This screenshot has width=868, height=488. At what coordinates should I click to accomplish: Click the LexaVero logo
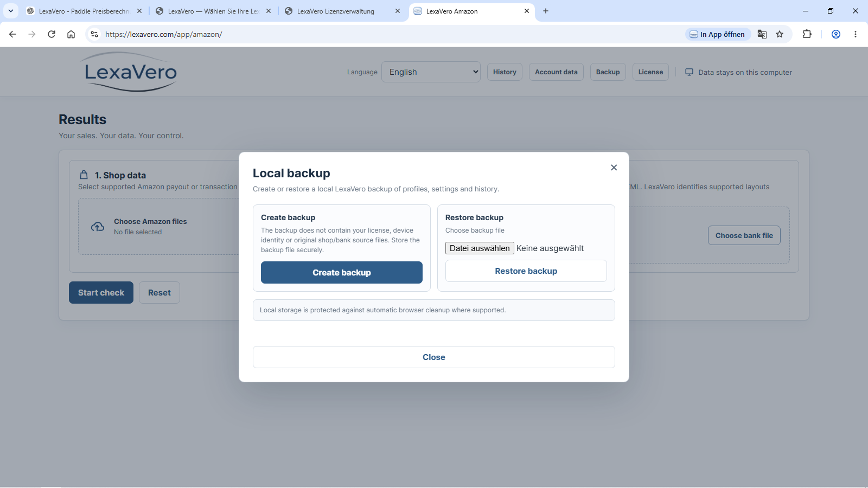click(x=130, y=72)
